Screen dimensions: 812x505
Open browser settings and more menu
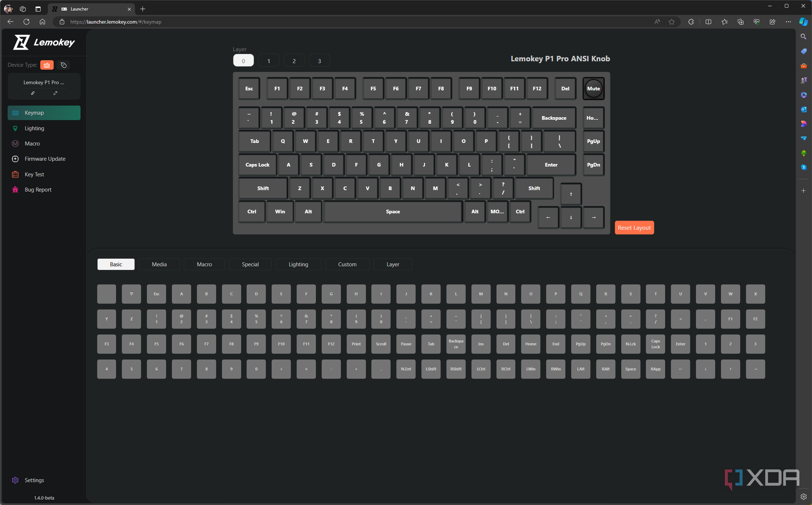[x=788, y=22]
